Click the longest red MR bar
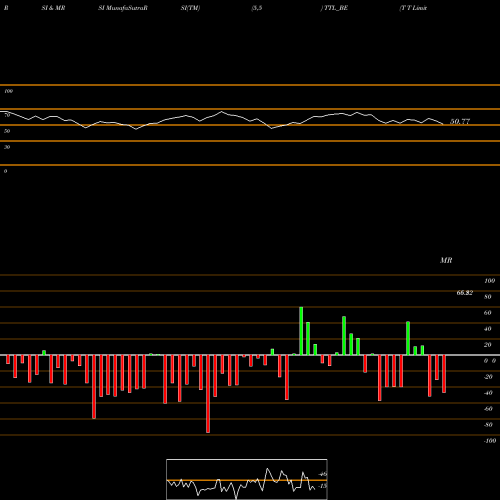This screenshot has height=500, width=500. pyautogui.click(x=208, y=394)
